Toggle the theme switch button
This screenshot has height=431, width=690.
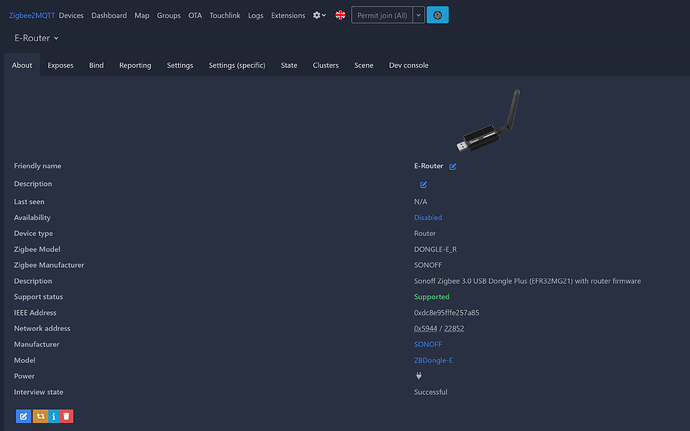437,15
